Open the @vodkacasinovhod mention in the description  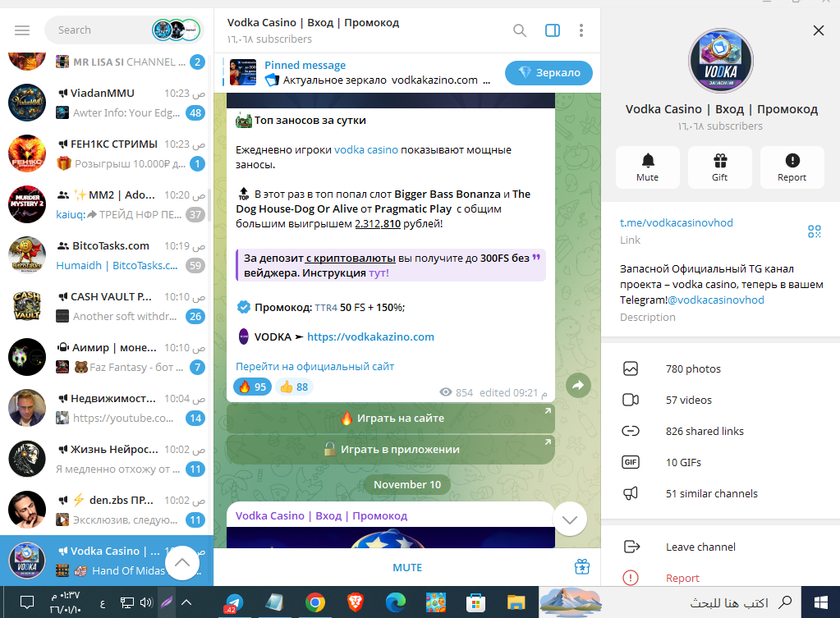tap(716, 300)
